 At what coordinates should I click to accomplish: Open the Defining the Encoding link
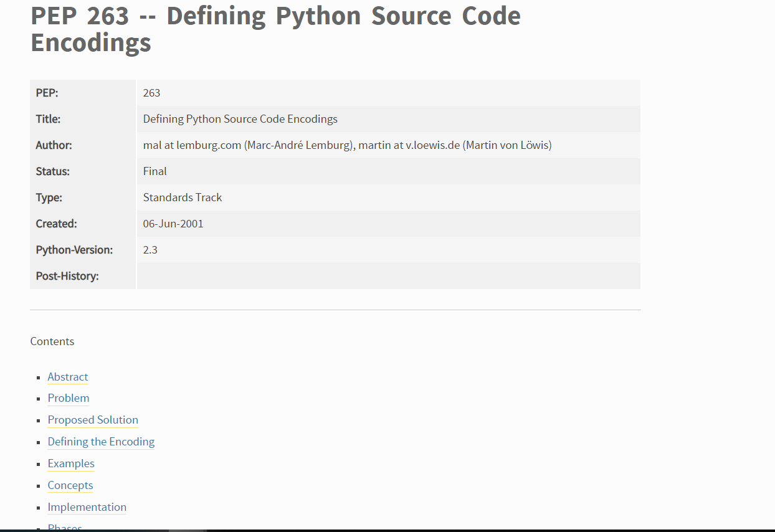101,442
